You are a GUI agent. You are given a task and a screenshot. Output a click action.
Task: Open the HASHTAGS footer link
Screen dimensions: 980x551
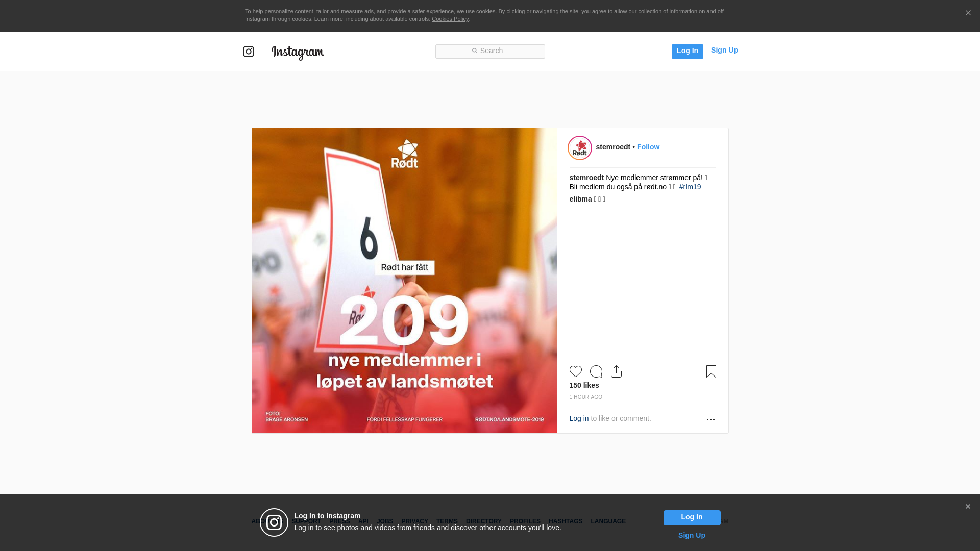coord(565,521)
